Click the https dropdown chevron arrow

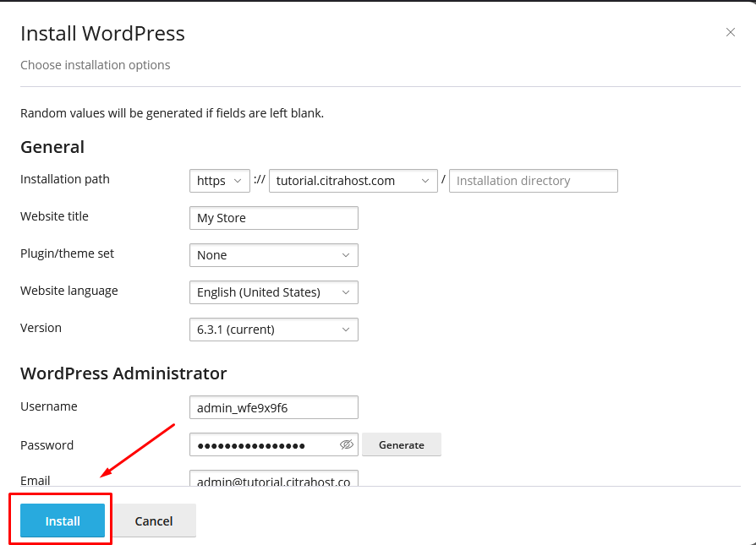tap(238, 181)
